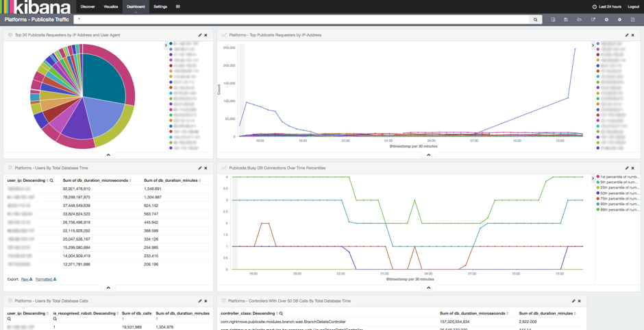Click the search magnifier button in query bar
Image resolution: width=644 pixels, height=330 pixels.
(535, 19)
